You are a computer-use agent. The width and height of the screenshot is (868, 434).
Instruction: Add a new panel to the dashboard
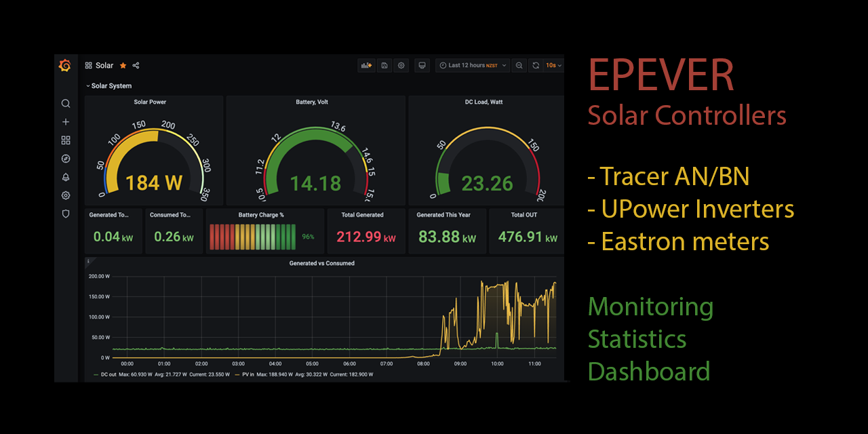coord(366,65)
